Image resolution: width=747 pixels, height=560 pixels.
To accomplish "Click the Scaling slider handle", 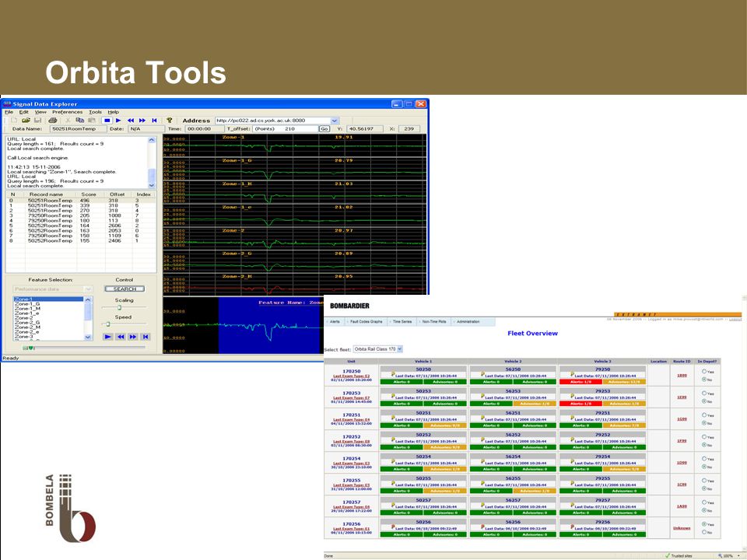I will pos(119,308).
